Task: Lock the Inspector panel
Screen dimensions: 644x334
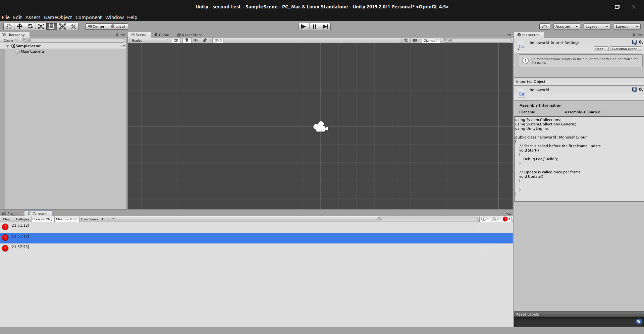Action: pyautogui.click(x=634, y=35)
